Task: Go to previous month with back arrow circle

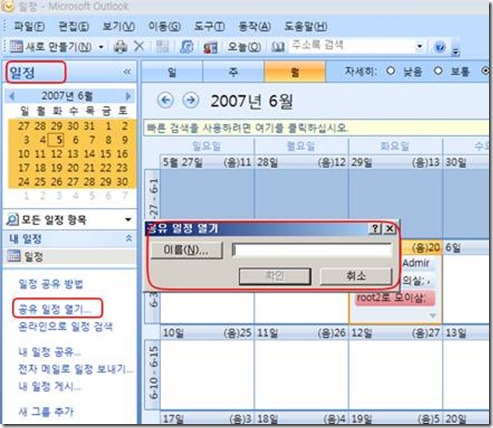Action: point(166,100)
